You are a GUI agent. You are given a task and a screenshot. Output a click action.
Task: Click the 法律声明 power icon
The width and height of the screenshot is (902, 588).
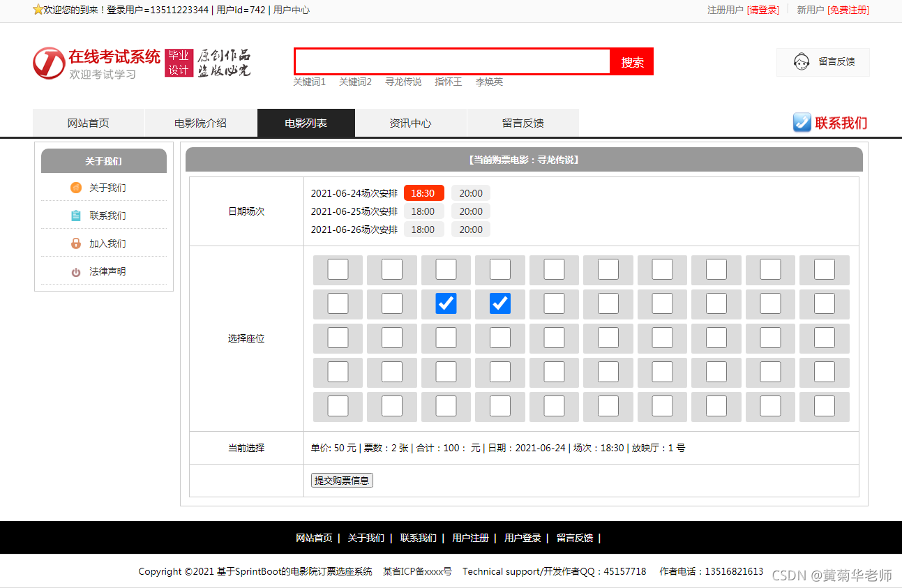point(76,272)
